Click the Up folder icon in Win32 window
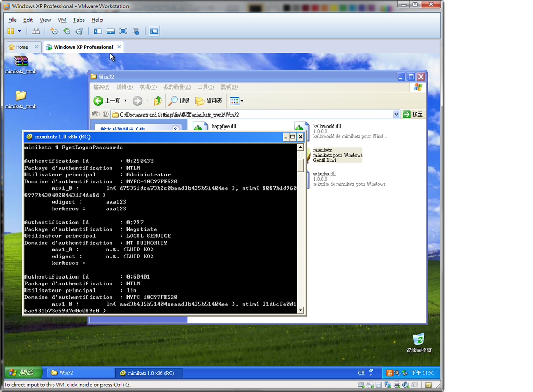The width and height of the screenshot is (533, 392). tap(158, 100)
